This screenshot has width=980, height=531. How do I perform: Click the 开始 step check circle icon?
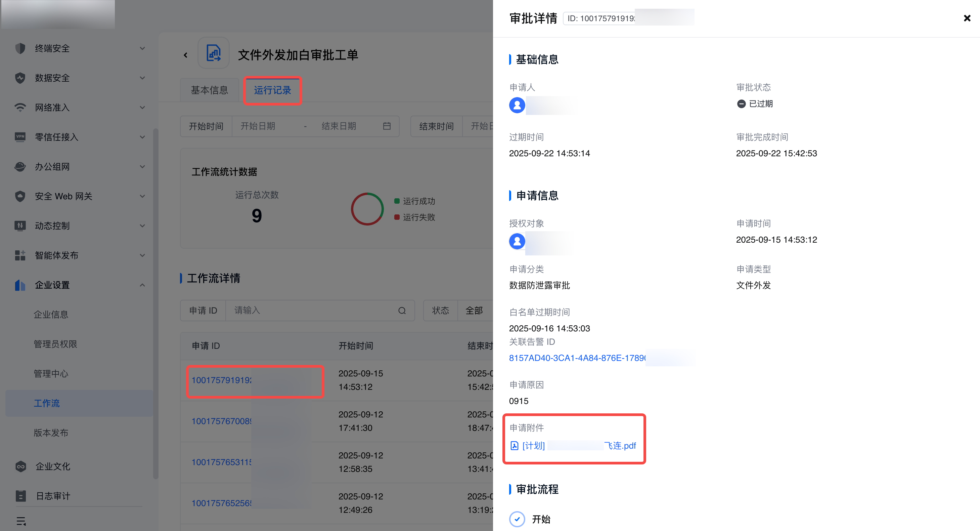pyautogui.click(x=517, y=519)
